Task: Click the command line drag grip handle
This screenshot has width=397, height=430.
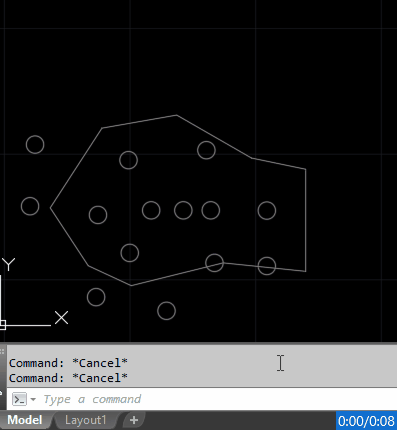Action: 3,352
